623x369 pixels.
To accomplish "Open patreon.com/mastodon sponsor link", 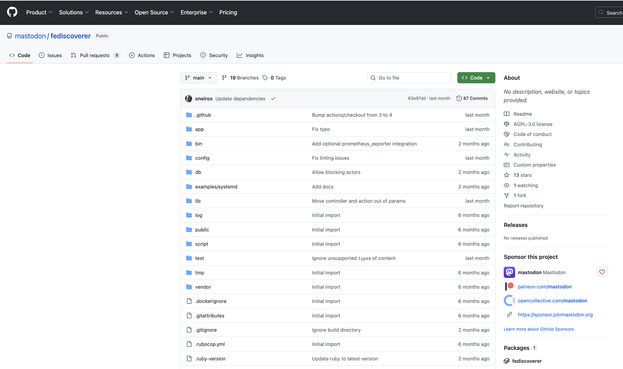I will click(x=544, y=286).
